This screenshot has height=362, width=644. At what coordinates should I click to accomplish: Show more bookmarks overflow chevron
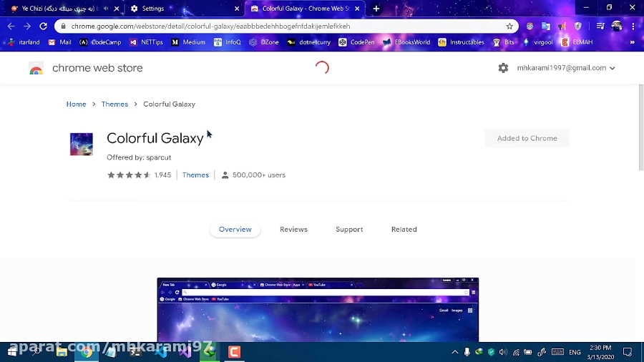pyautogui.click(x=632, y=42)
